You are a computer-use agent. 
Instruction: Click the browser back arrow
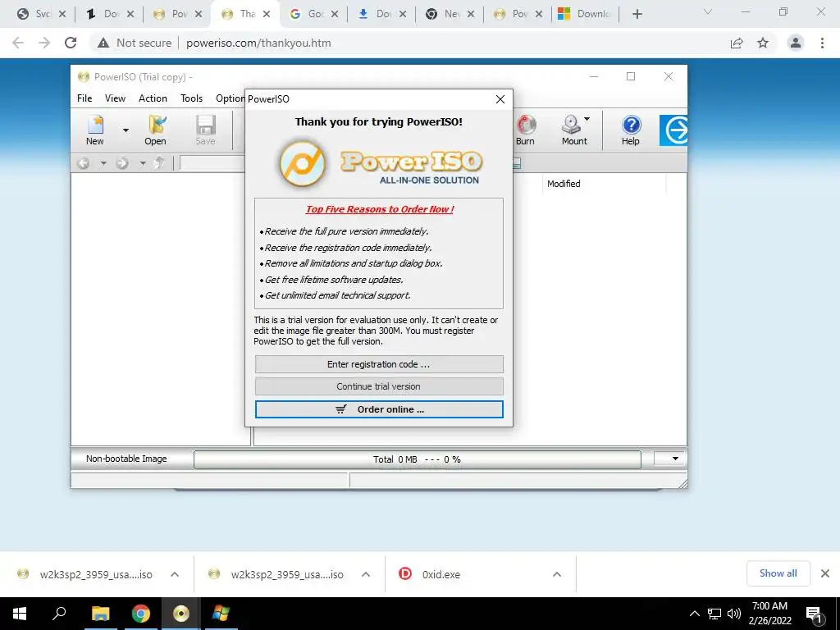tap(18, 43)
